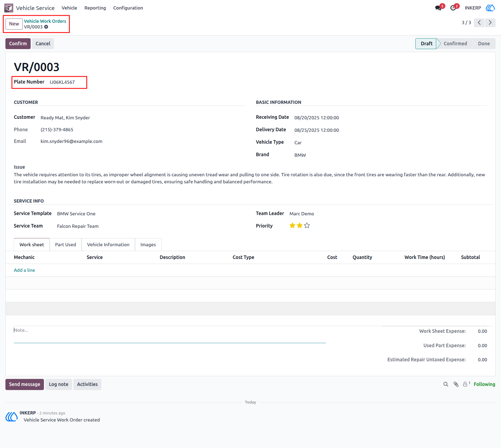The image size is (501, 448).
Task: Switch to the Vehicle Information tab
Action: 108,245
